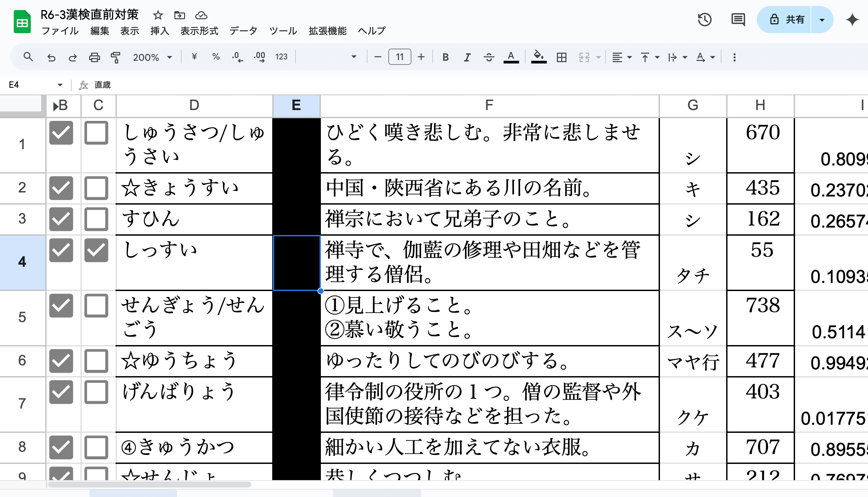Uncheck column B checkbox in row 5
868x497 pixels.
(61, 306)
